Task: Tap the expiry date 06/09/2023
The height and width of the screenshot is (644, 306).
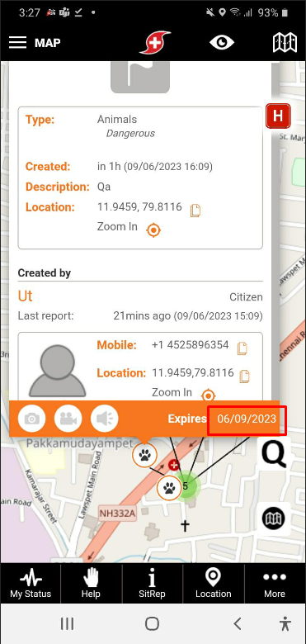Action: click(x=247, y=419)
